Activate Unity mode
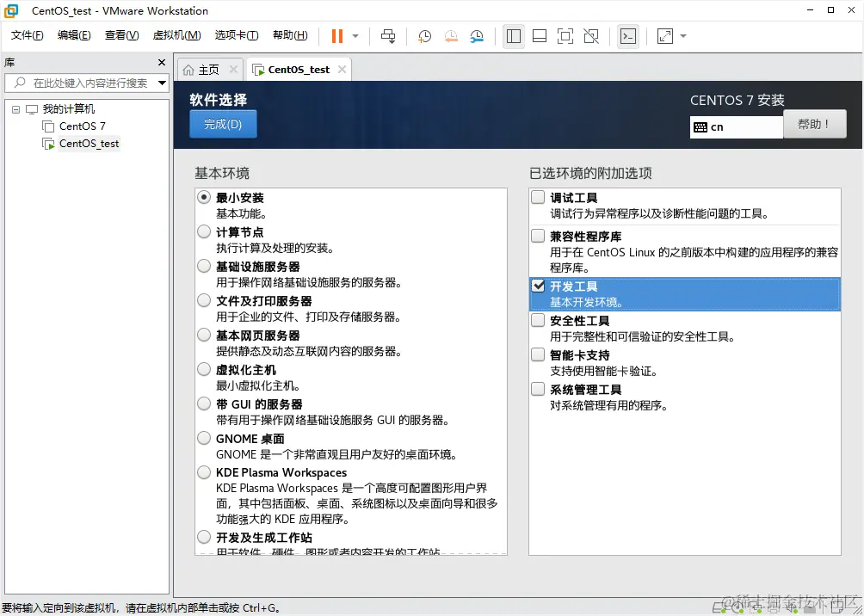Screen dimensions: 864x616 pyautogui.click(x=589, y=36)
